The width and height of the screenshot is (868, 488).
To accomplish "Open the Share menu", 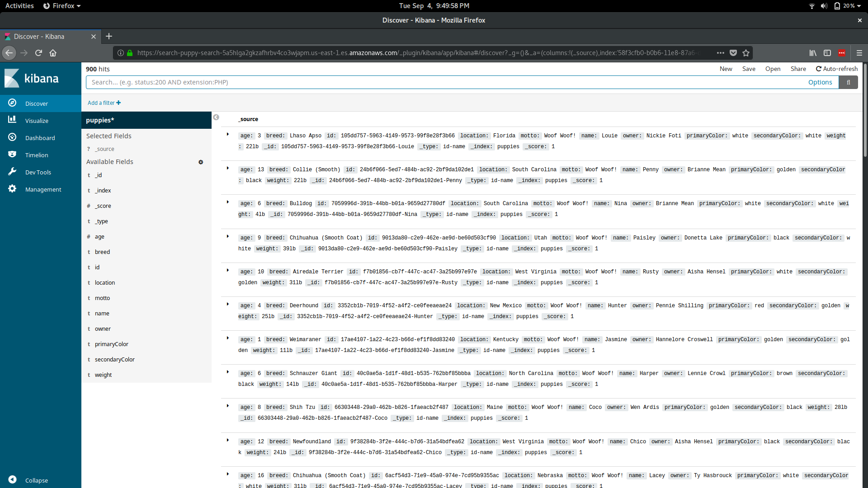I will 798,69.
